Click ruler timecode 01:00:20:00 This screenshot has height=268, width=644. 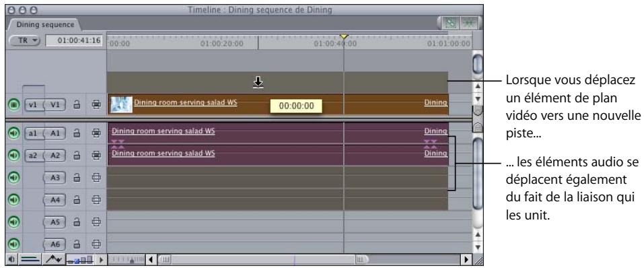(222, 44)
